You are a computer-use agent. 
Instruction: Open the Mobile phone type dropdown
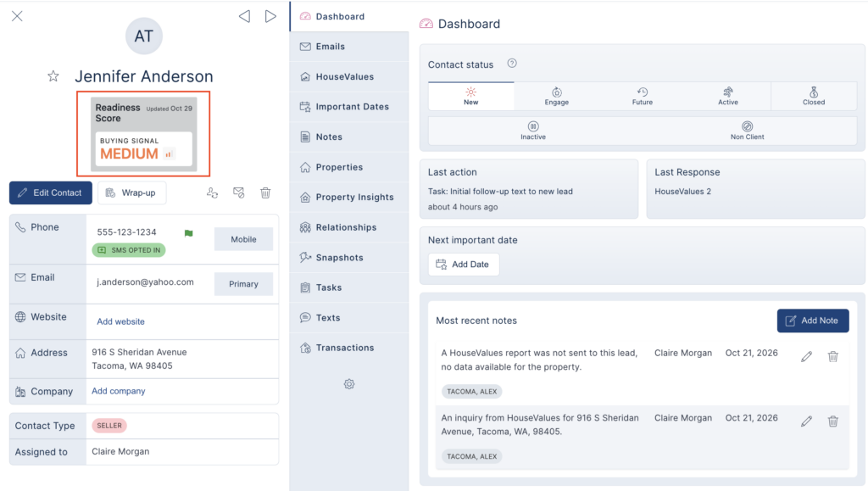243,239
